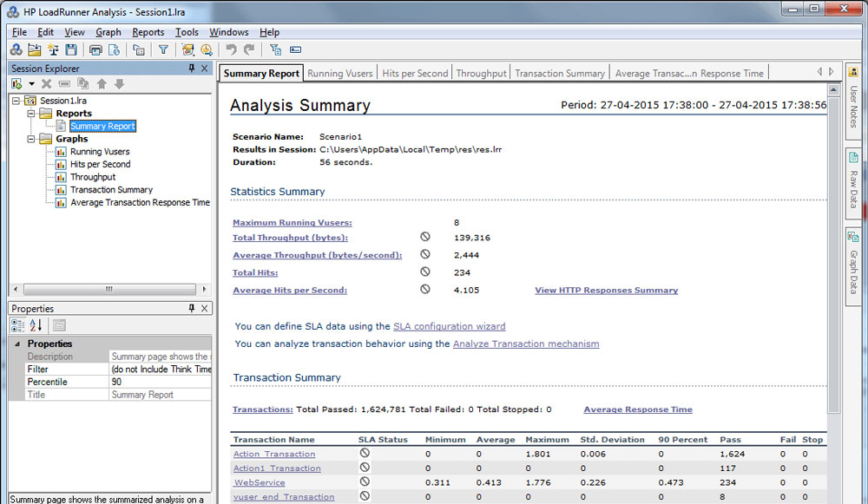Select Throughput graph in the tree
This screenshot has height=504, width=868.
tap(93, 177)
